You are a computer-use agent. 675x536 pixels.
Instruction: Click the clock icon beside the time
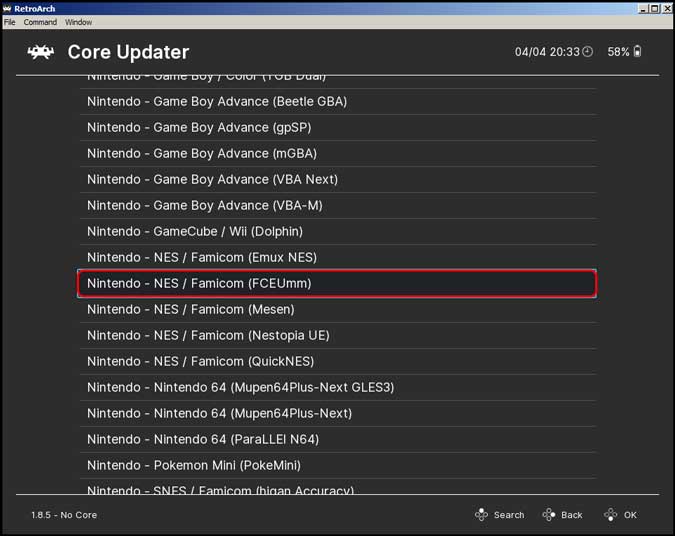588,52
